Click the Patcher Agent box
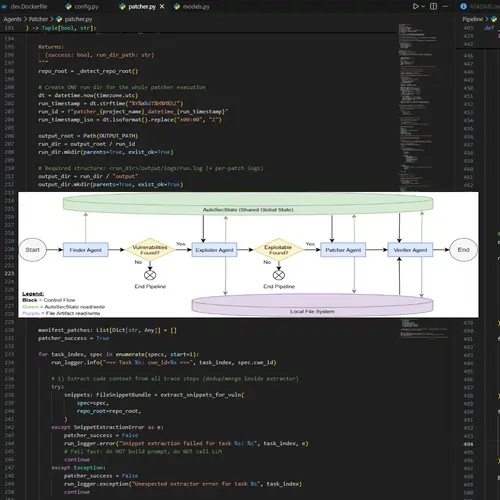Viewport: 500px width, 500px height. [x=343, y=250]
